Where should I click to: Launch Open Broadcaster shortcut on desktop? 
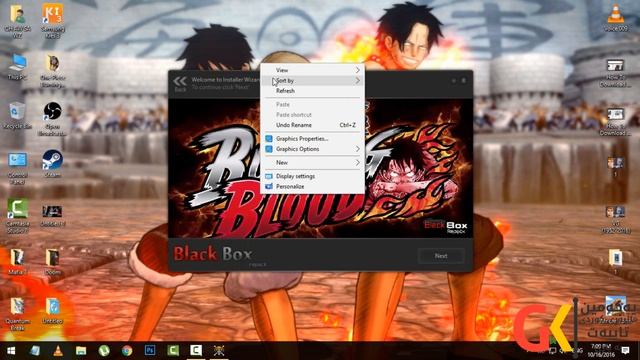pyautogui.click(x=52, y=119)
